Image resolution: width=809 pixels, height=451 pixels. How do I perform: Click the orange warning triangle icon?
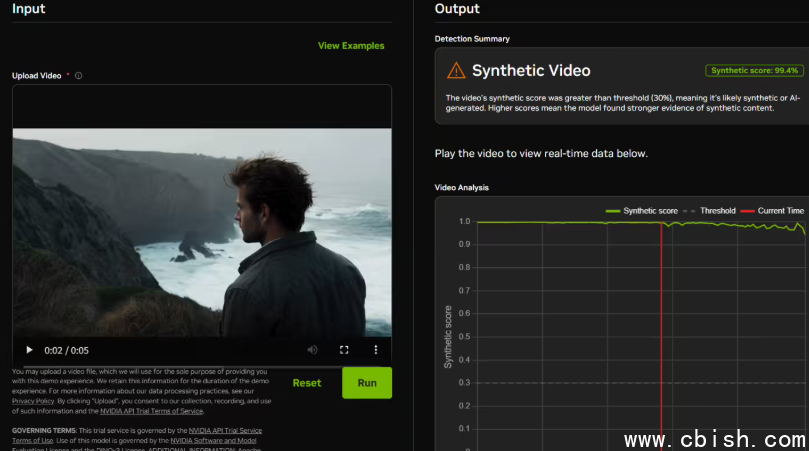pyautogui.click(x=456, y=70)
